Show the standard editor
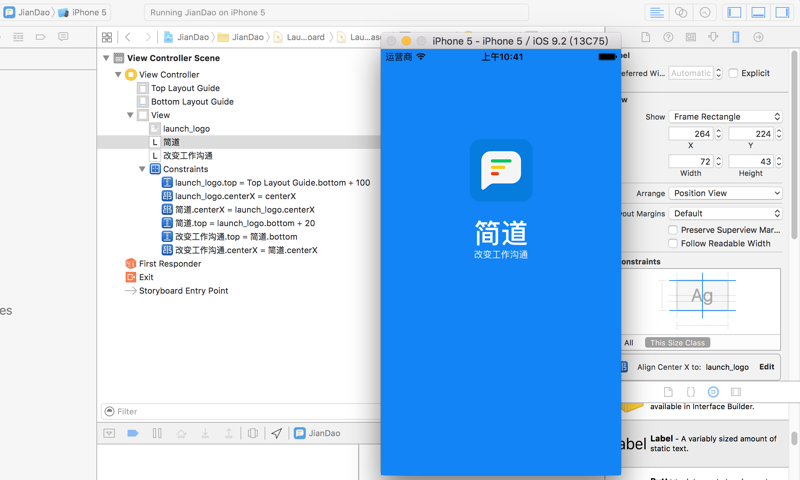 (x=657, y=12)
